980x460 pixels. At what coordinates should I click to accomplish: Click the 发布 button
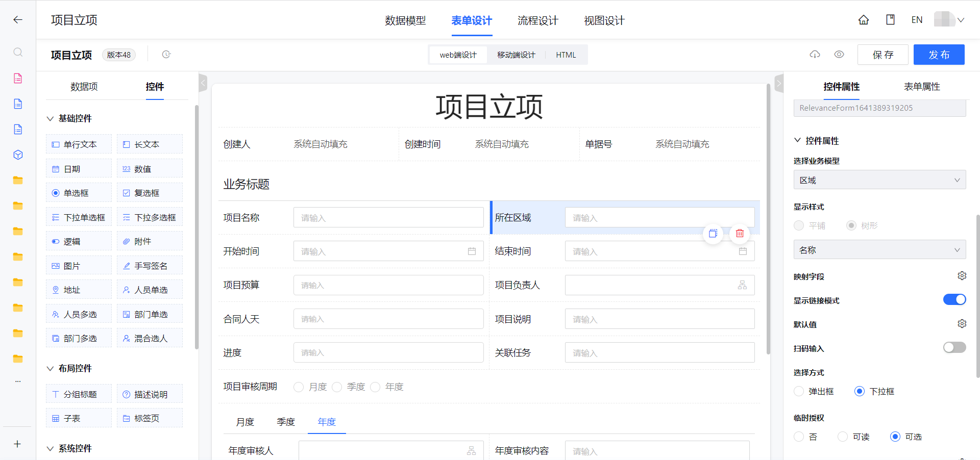(939, 55)
